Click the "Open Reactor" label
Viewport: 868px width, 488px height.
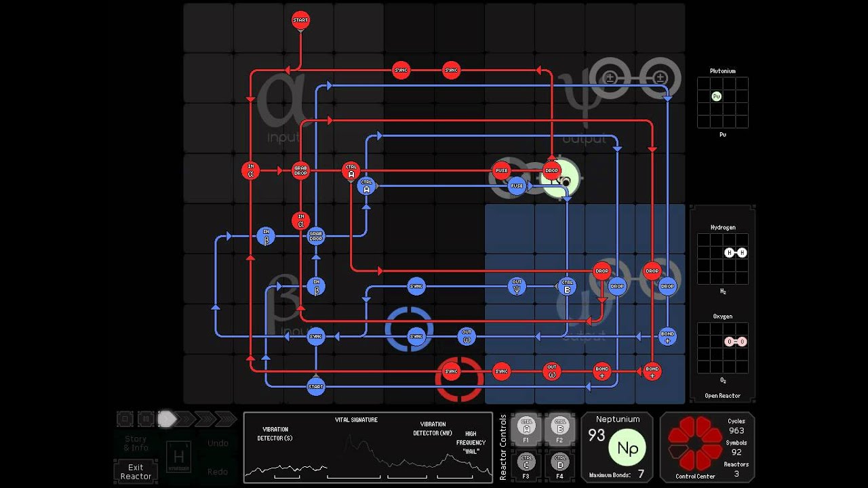point(723,396)
